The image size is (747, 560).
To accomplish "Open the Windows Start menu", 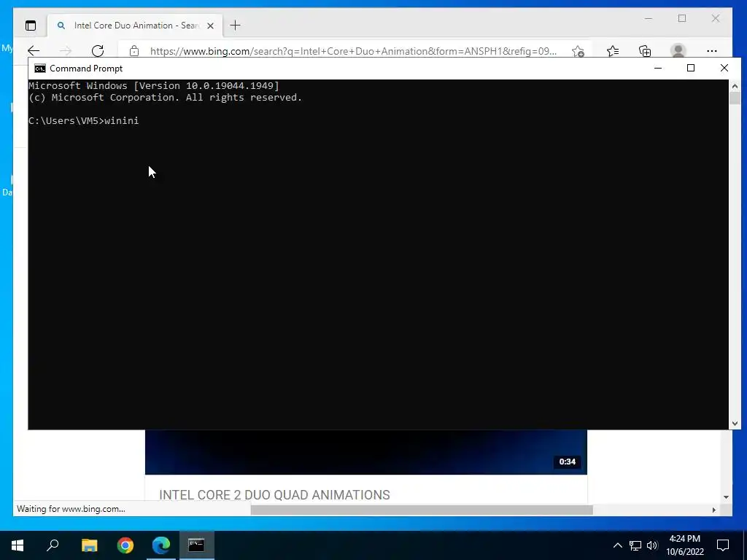I will point(18,545).
